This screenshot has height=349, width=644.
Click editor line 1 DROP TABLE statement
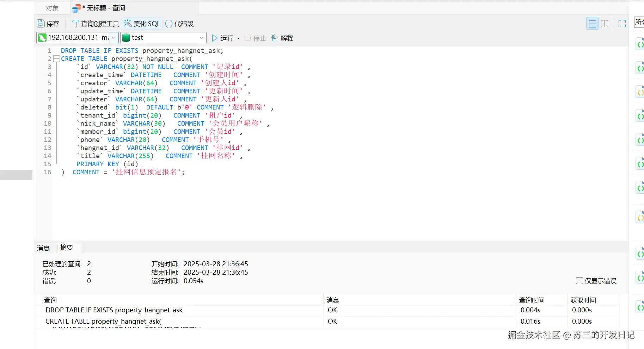[x=142, y=51]
